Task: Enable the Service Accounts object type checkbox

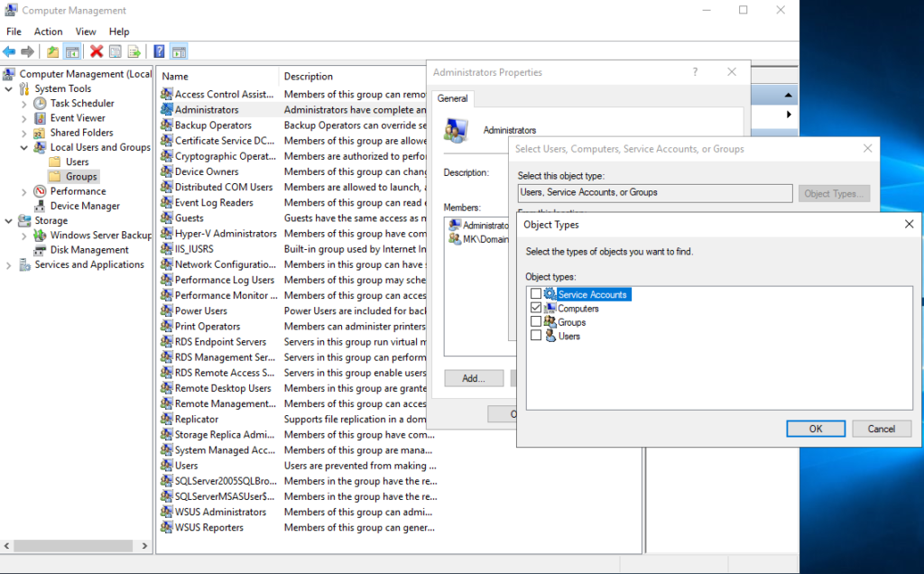Action: click(x=536, y=294)
